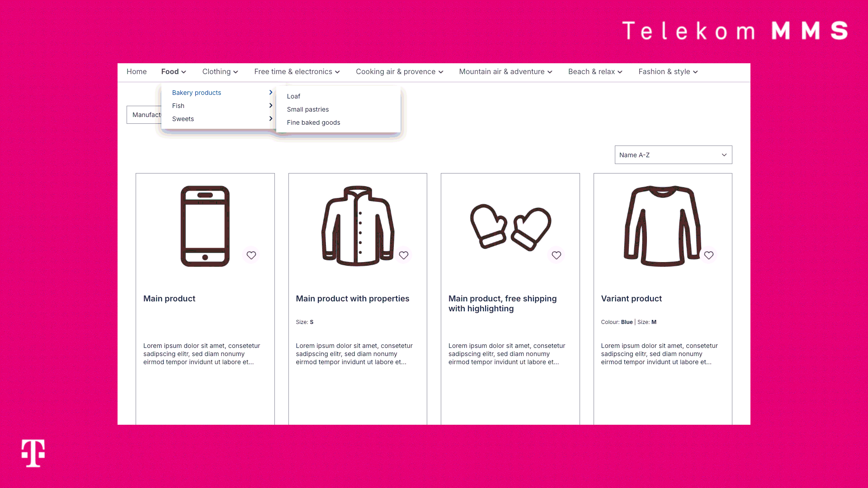Click the heart icon on Main product with properties

tap(404, 255)
